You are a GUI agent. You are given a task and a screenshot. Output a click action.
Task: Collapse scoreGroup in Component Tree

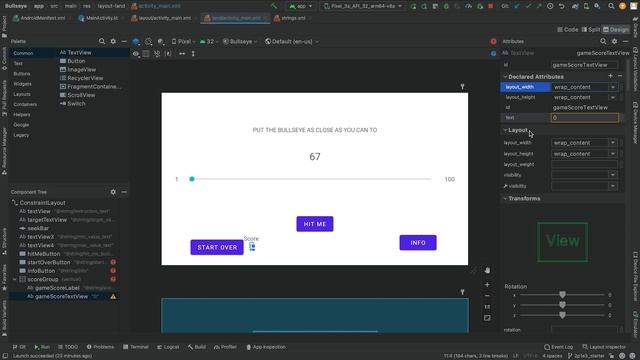[15, 279]
